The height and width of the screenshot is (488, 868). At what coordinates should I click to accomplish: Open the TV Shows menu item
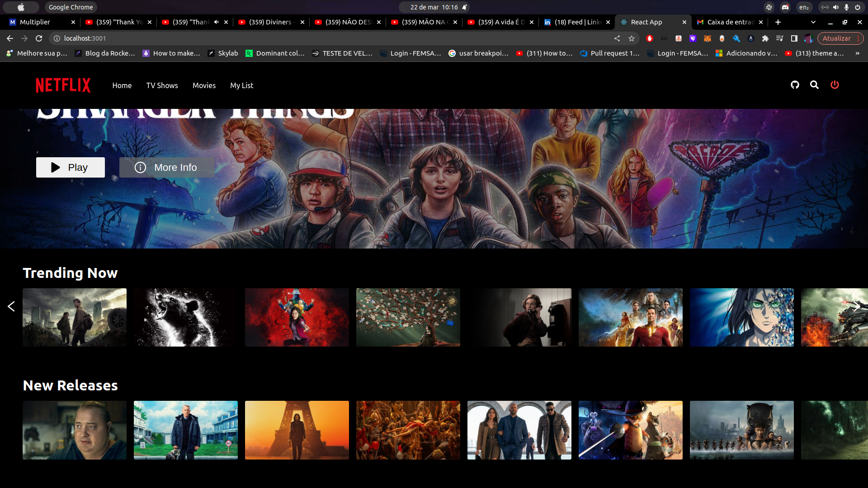pyautogui.click(x=162, y=85)
